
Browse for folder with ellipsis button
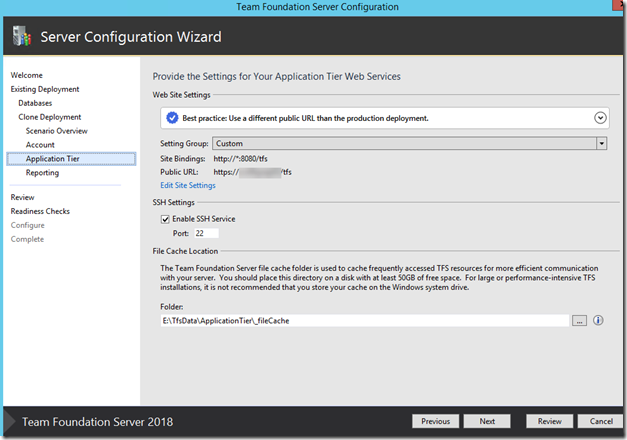579,321
